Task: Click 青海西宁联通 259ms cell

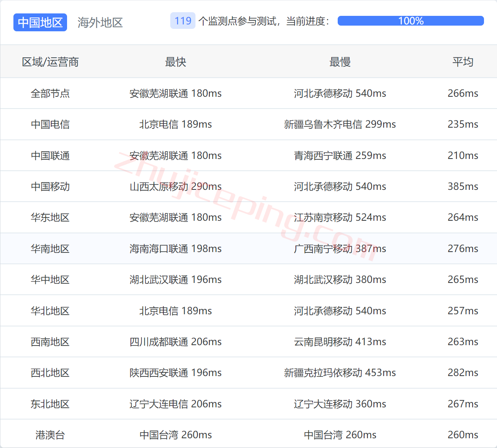Action: click(340, 155)
